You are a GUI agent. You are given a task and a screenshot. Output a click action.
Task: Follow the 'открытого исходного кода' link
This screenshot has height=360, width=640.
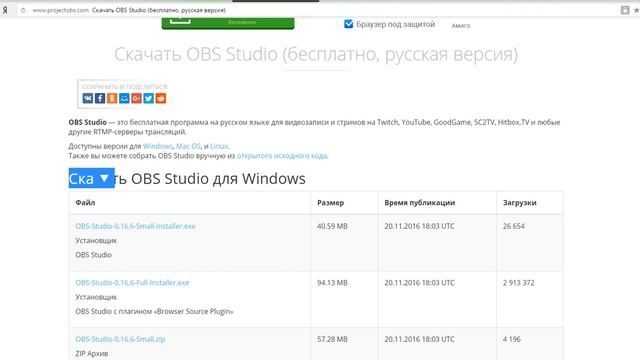pyautogui.click(x=282, y=156)
